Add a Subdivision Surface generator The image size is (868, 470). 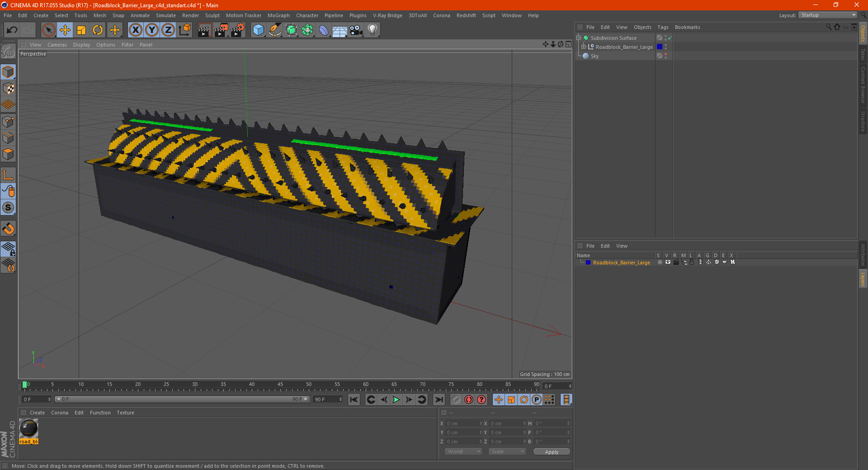291,30
